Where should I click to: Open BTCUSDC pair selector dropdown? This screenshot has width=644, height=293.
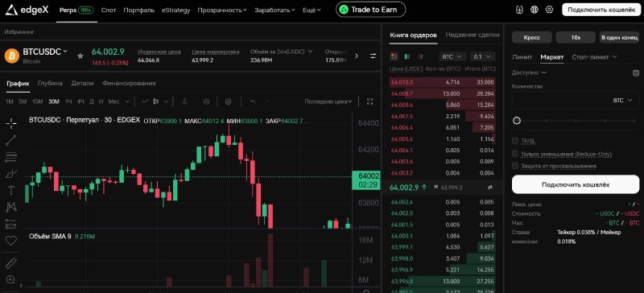point(45,52)
